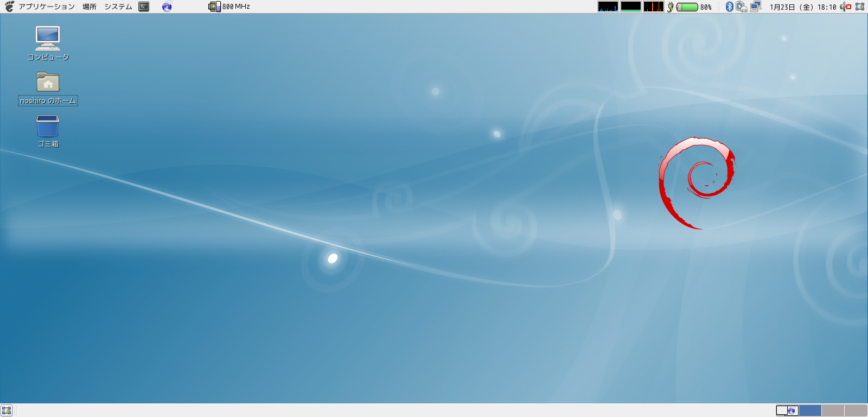Select the コンピュータ desktop icon
This screenshot has height=417, width=868.
pyautogui.click(x=48, y=43)
